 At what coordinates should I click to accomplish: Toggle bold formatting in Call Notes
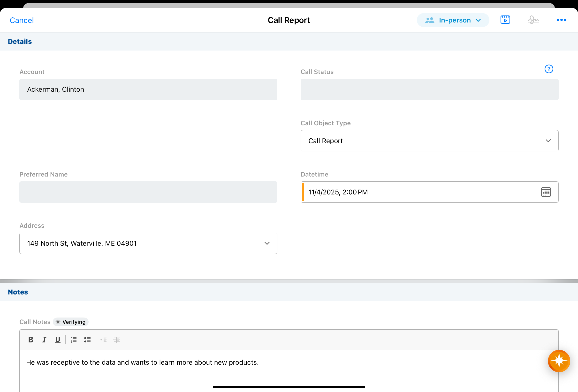click(30, 340)
